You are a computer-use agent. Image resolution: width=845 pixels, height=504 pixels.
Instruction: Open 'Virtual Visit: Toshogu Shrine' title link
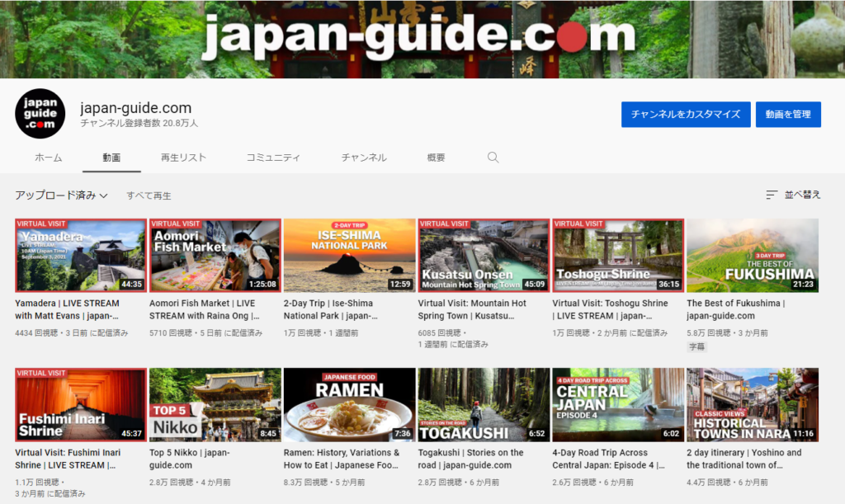610,309
